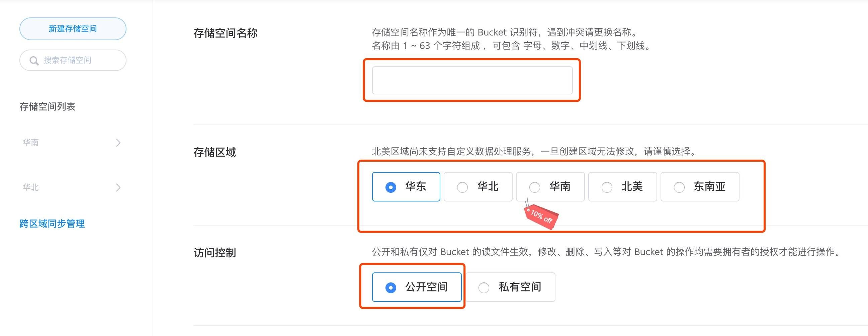Click the bucket name input field
The height and width of the screenshot is (336, 868).
point(472,80)
